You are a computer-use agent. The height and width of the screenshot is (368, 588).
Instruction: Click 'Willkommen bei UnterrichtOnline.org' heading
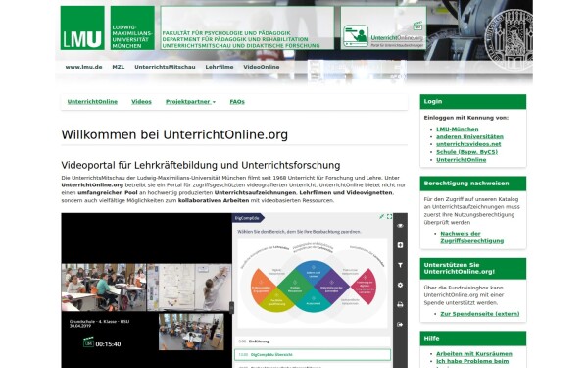174,134
